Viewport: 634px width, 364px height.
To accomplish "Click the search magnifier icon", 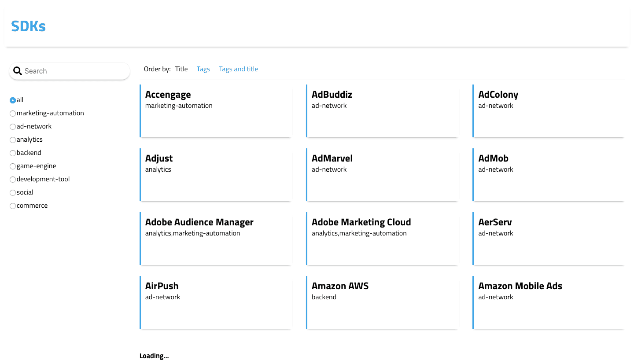I will (18, 71).
